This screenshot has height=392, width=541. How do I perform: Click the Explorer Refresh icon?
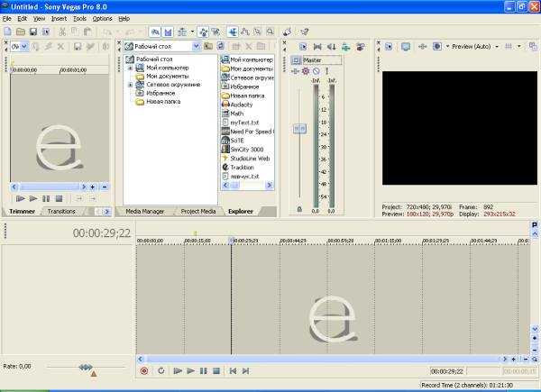tap(221, 46)
